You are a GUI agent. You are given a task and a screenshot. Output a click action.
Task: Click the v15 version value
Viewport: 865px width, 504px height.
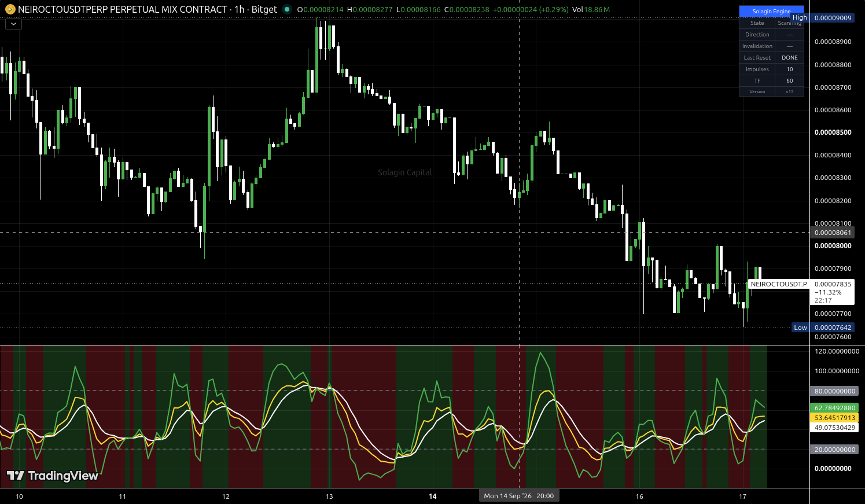click(790, 91)
